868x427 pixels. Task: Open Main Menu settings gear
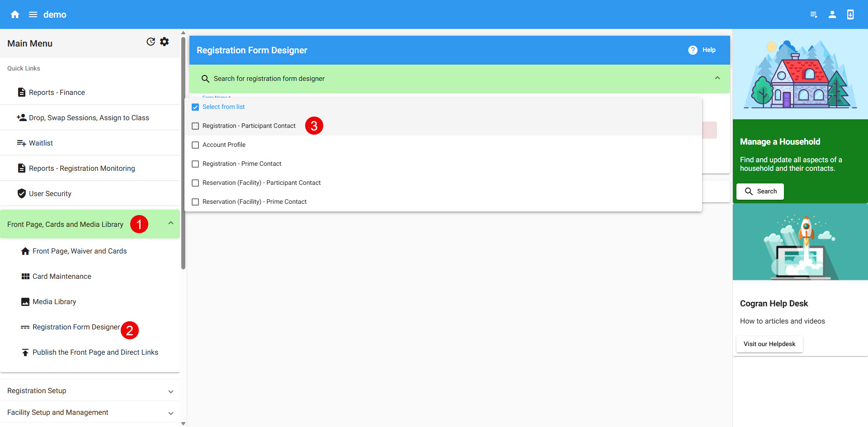pyautogui.click(x=165, y=42)
